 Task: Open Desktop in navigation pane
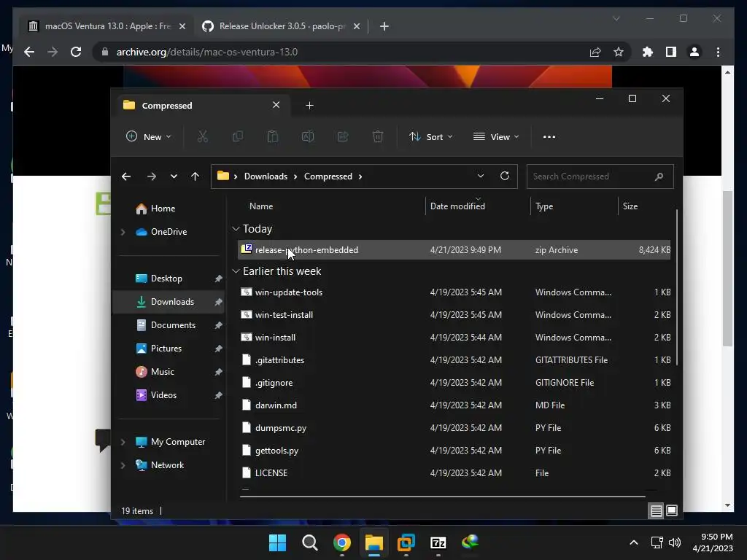coord(166,279)
